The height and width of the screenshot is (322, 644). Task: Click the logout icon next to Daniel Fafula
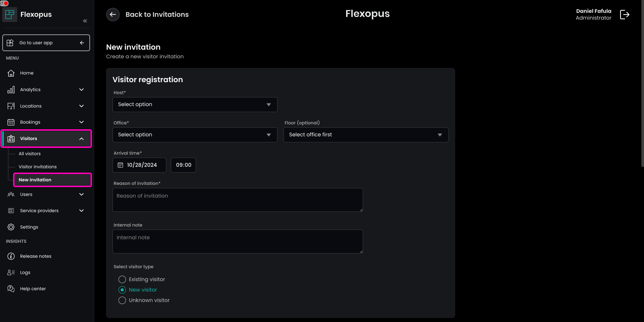point(625,15)
